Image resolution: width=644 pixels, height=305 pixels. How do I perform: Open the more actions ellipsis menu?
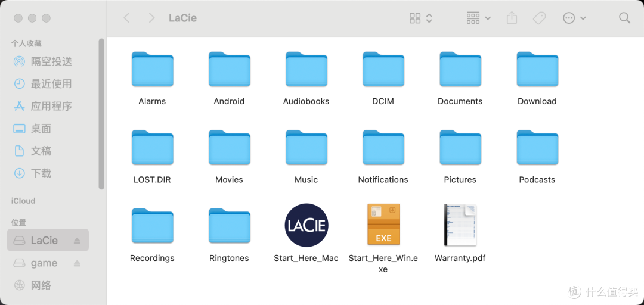[x=574, y=18]
